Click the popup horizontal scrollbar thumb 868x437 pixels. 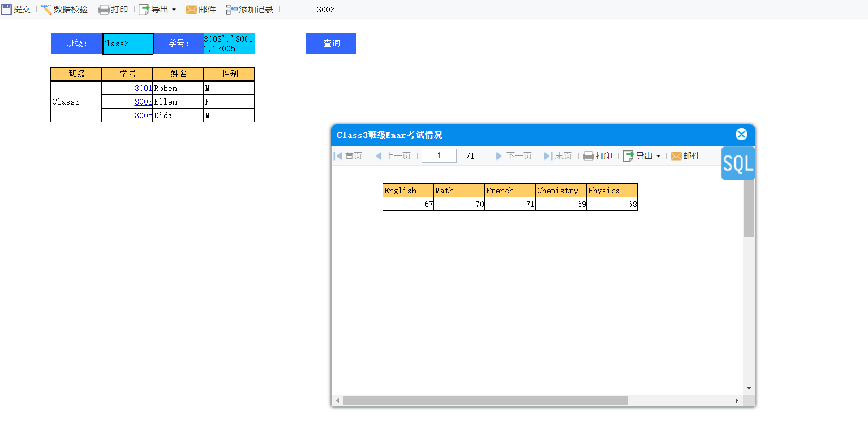coord(485,400)
